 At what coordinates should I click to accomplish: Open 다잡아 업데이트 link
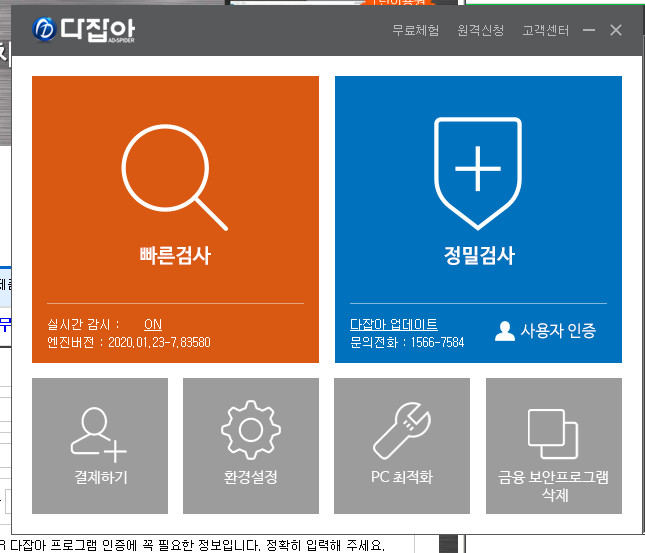[x=394, y=324]
